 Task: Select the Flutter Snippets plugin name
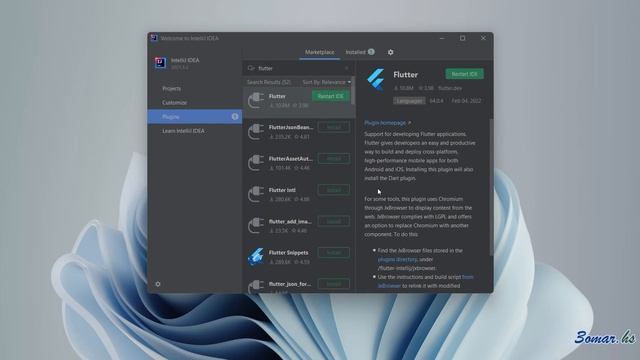click(289, 253)
